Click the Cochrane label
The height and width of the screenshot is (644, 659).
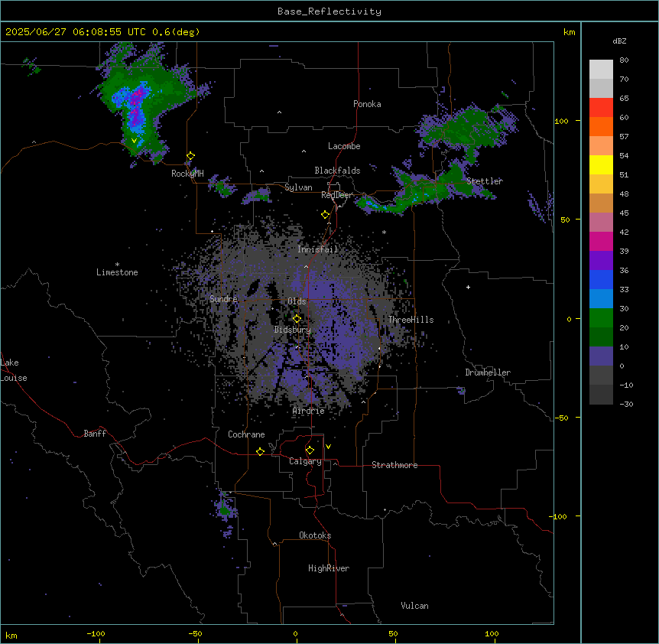(x=246, y=434)
